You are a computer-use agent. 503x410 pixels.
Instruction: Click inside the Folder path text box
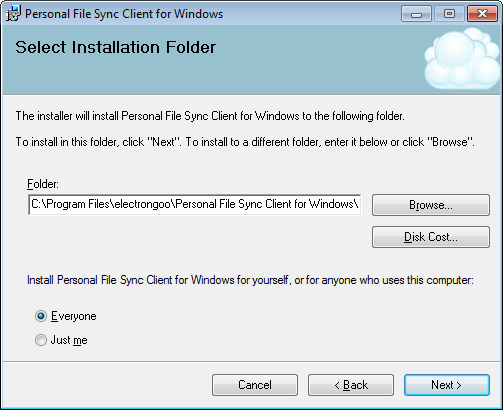195,204
